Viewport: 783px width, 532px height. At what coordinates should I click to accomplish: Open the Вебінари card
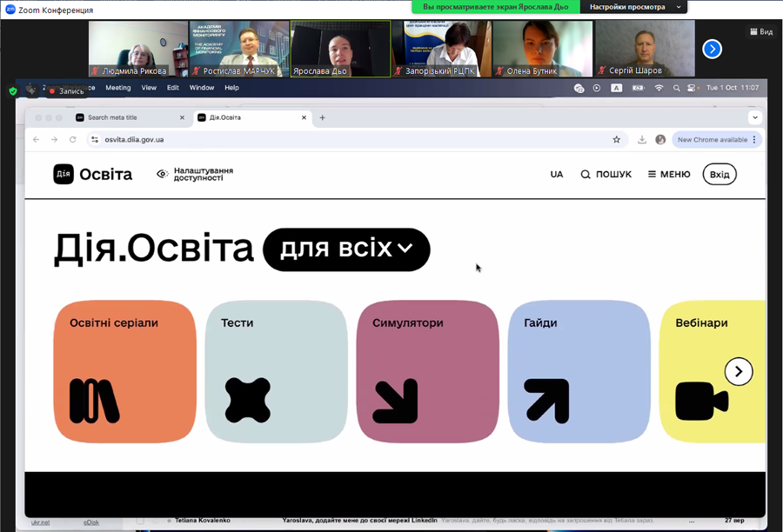[x=712, y=371]
